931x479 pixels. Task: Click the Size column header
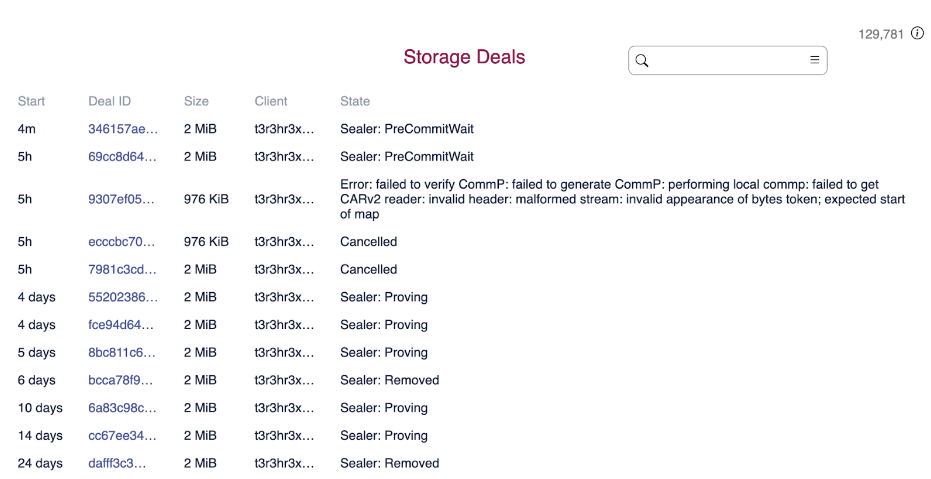pos(196,101)
